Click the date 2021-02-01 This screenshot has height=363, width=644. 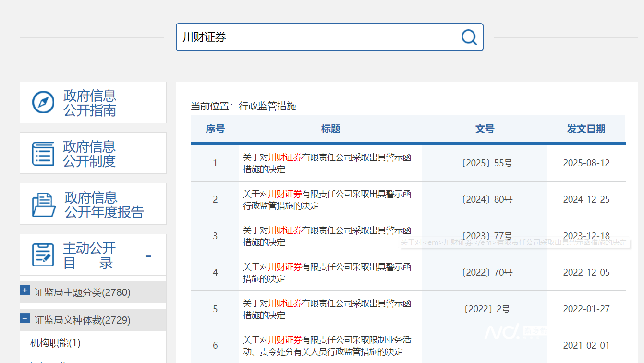pos(586,346)
